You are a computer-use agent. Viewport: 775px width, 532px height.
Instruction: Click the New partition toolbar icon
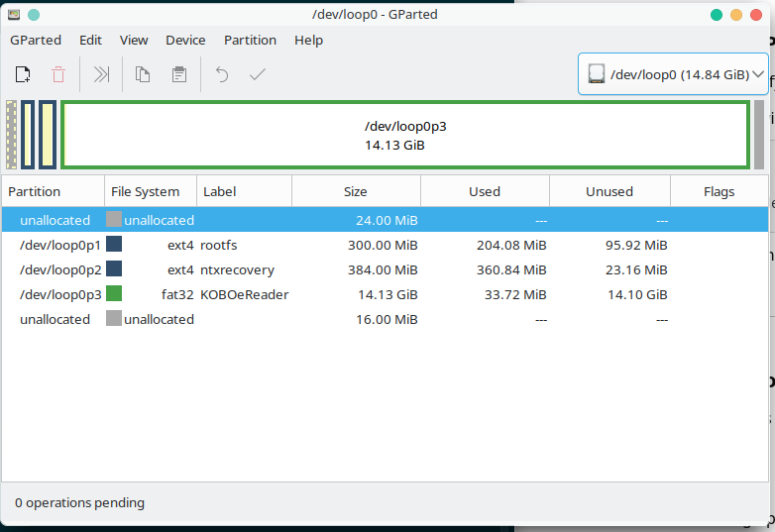click(x=23, y=74)
